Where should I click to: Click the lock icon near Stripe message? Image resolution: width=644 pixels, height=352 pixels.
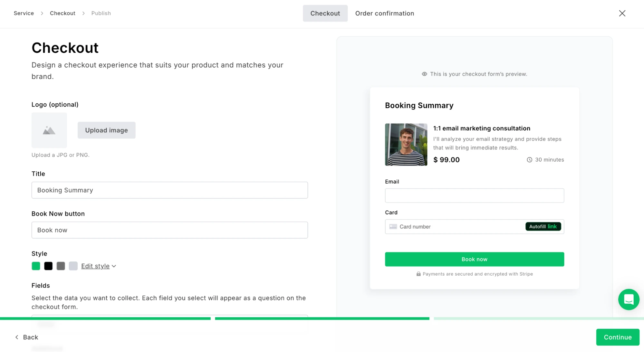pyautogui.click(x=418, y=274)
